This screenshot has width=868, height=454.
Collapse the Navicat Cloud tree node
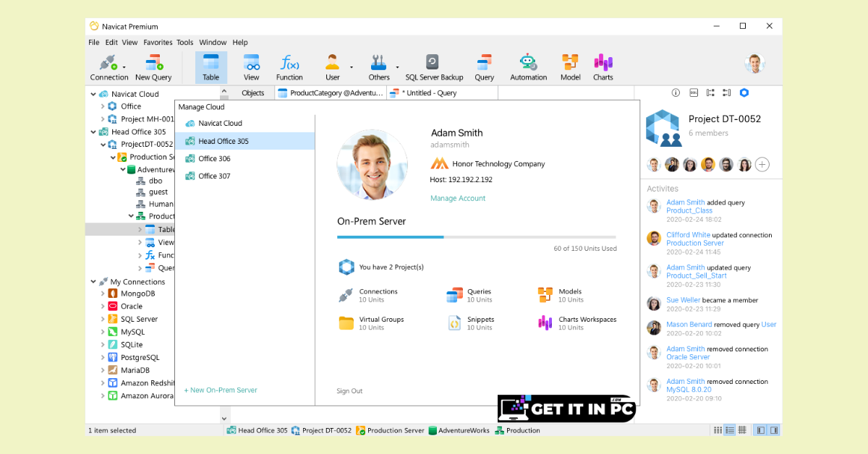(x=93, y=94)
